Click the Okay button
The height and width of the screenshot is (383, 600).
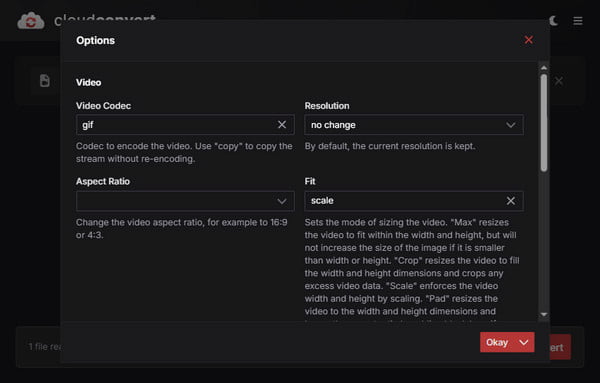click(497, 342)
